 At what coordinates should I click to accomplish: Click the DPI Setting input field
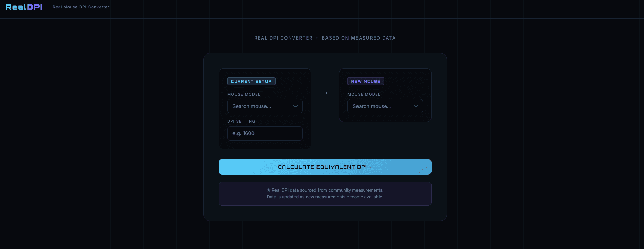pos(265,133)
